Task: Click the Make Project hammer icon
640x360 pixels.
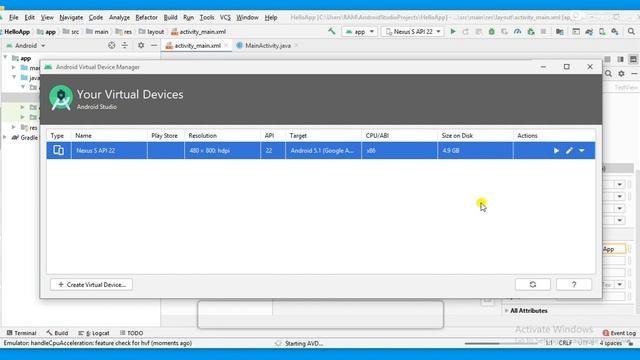Action: pos(332,31)
